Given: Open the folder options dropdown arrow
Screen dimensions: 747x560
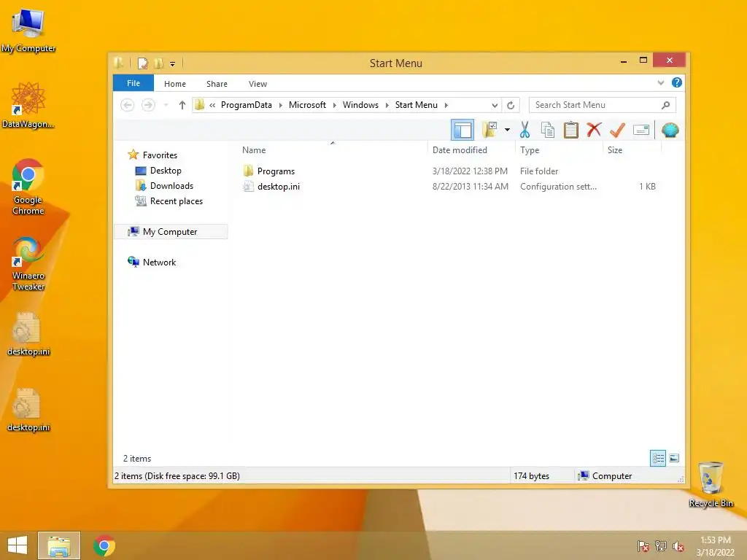Looking at the screenshot, I should coord(508,130).
